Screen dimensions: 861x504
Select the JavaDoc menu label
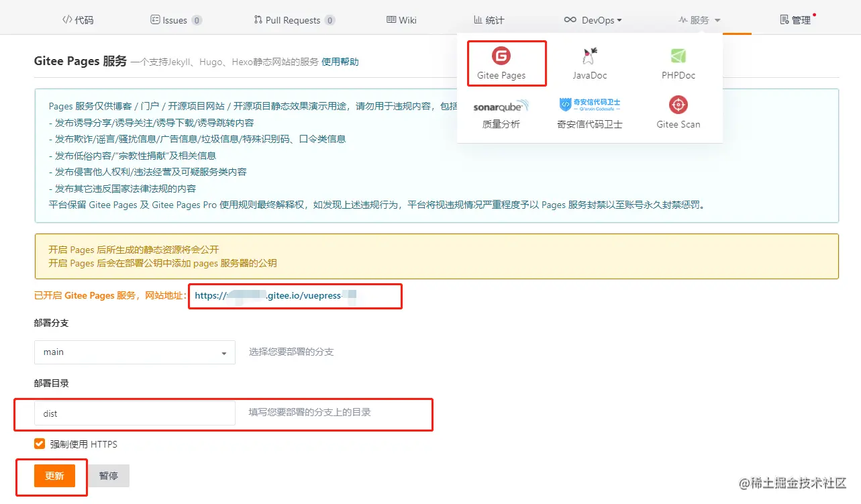click(590, 75)
